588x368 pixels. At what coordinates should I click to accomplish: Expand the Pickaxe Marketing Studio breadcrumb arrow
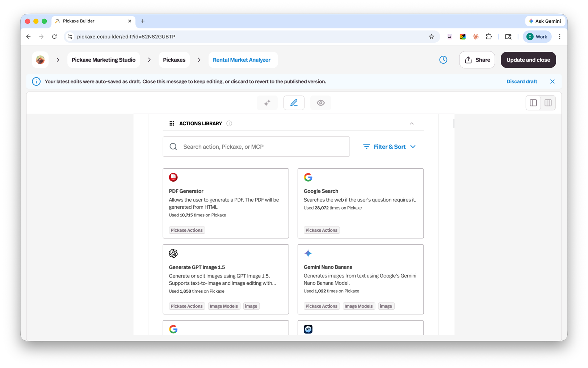pos(149,60)
